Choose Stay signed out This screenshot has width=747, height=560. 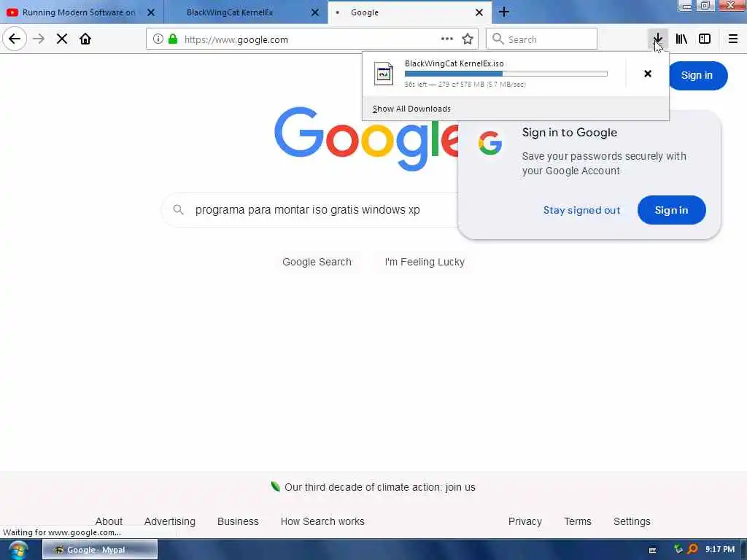[x=581, y=211]
